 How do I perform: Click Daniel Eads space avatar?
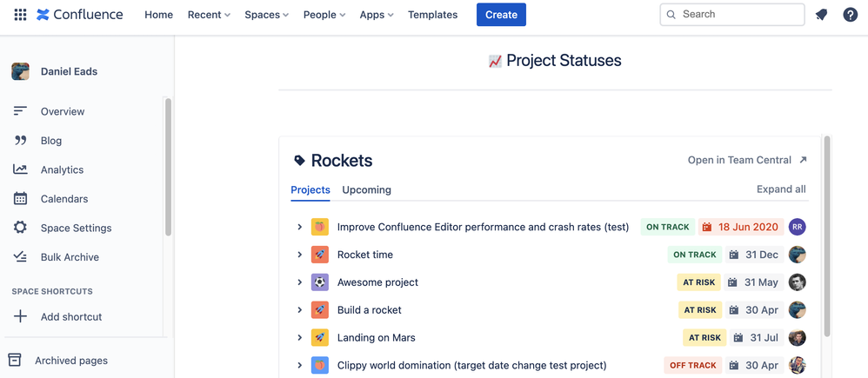[21, 71]
